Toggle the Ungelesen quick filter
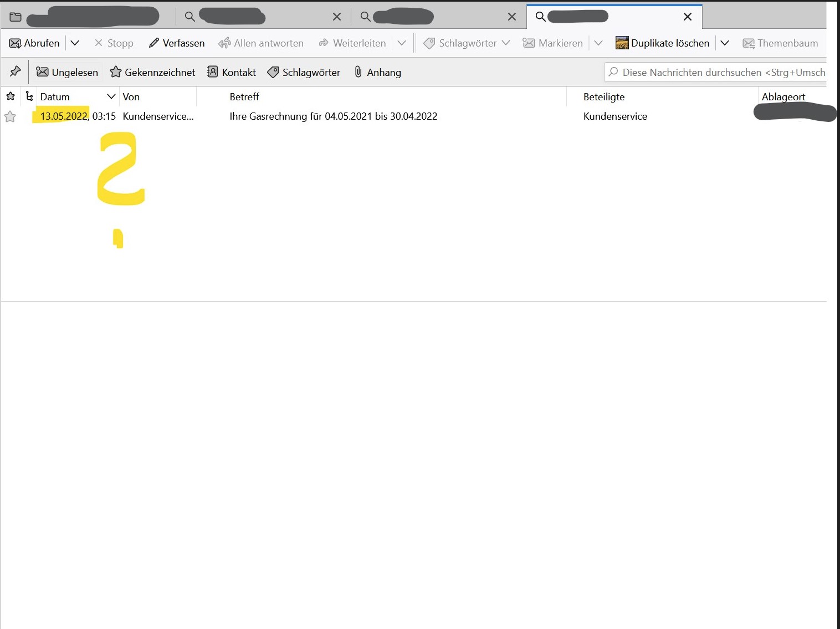840x629 pixels. 67,72
